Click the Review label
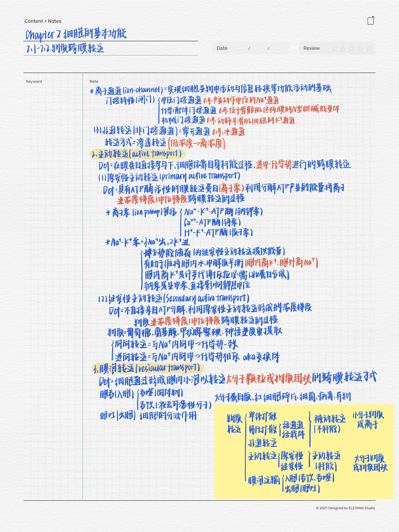 (x=311, y=48)
